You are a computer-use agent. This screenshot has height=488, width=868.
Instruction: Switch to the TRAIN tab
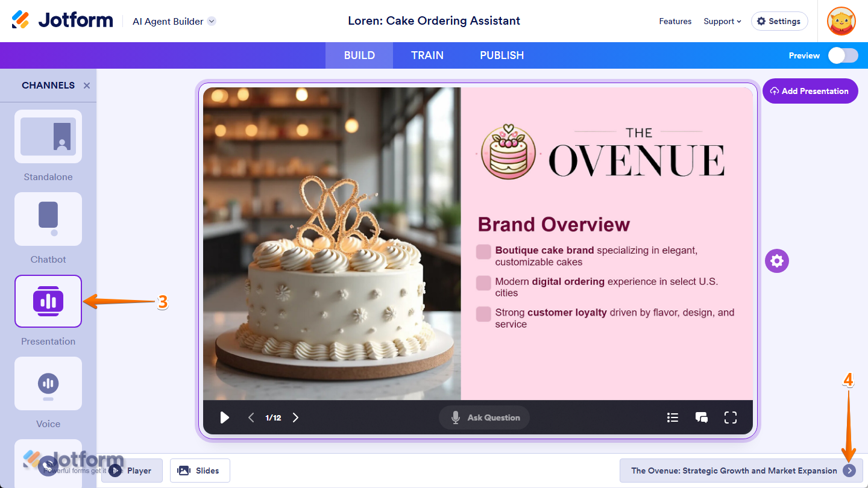coord(427,55)
